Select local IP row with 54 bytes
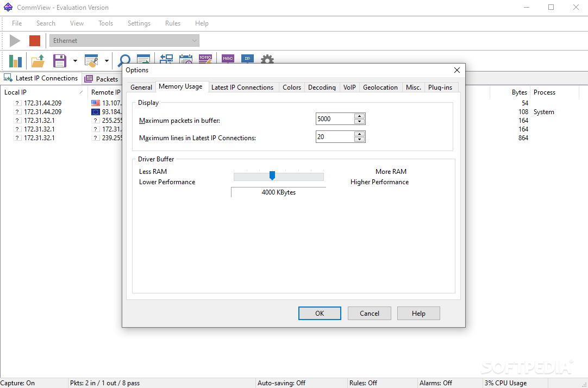Viewport: 588px width, 388px height. [x=43, y=103]
